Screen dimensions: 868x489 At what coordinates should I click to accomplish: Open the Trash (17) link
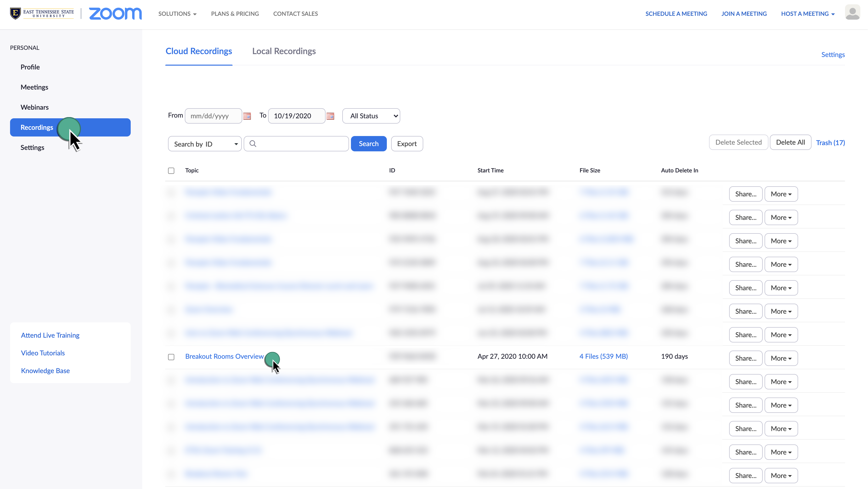830,142
